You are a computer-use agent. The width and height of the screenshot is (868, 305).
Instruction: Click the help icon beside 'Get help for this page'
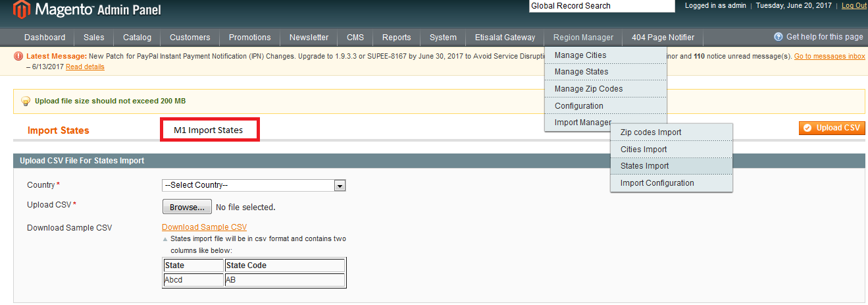(779, 37)
